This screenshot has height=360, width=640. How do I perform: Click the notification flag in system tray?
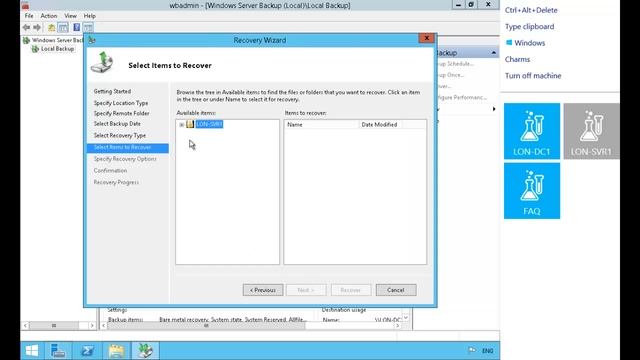(x=472, y=350)
